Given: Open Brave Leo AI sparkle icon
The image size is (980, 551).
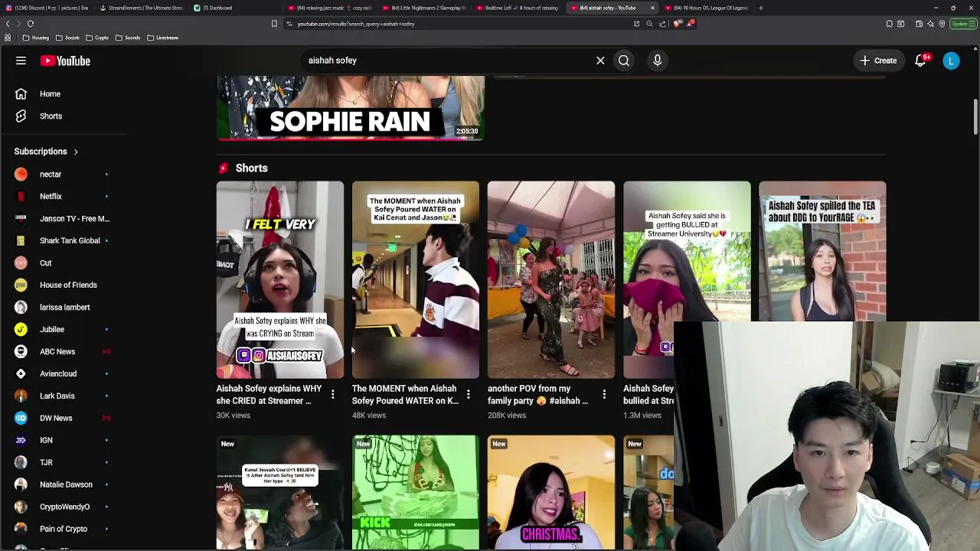Looking at the screenshot, I should (930, 24).
